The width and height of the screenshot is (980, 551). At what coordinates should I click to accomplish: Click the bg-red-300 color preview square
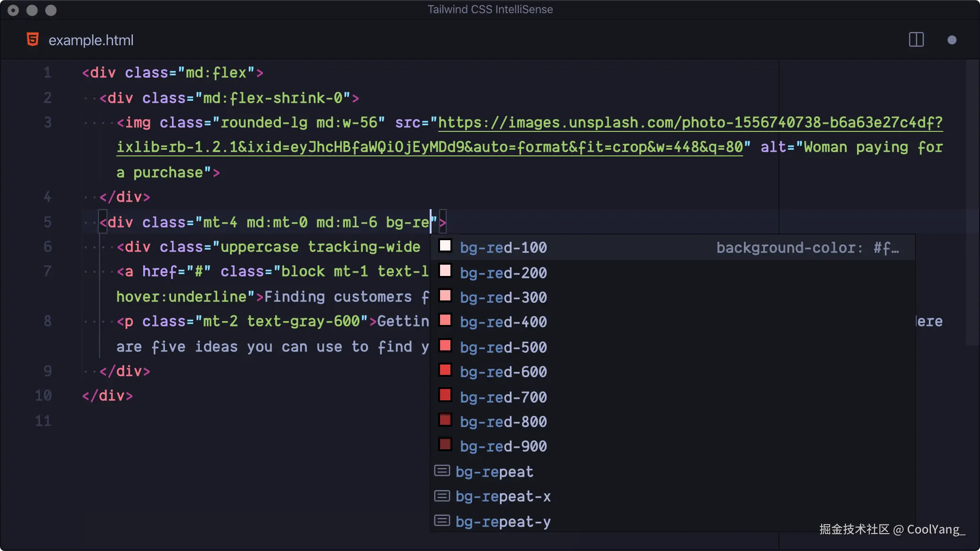click(x=445, y=296)
